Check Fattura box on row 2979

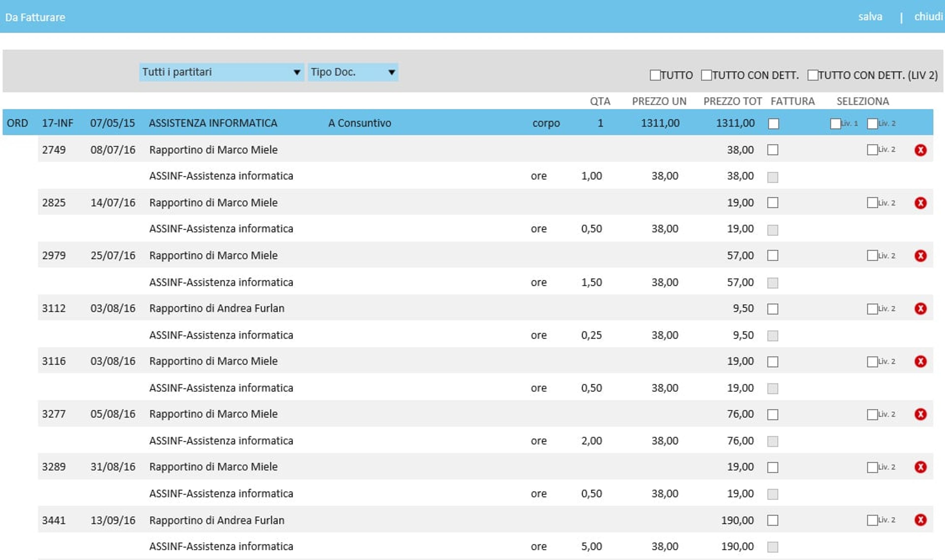773,255
